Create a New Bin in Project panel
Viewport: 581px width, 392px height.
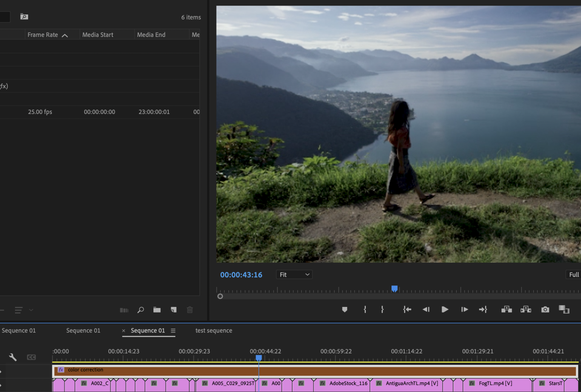(157, 310)
